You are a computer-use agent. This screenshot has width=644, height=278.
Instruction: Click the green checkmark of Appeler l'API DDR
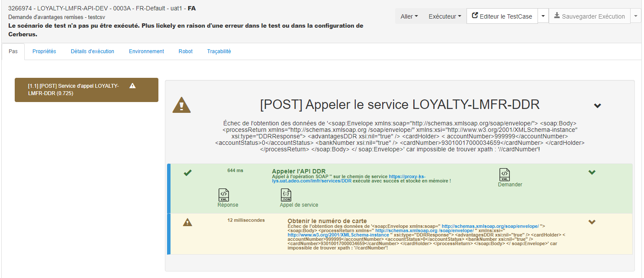pyautogui.click(x=187, y=173)
